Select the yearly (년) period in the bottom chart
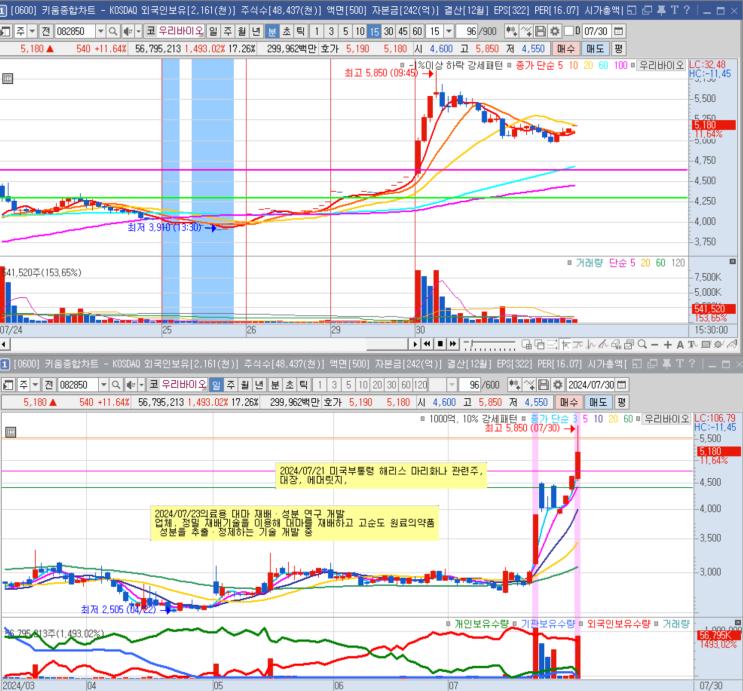743x691 pixels. coord(259,384)
